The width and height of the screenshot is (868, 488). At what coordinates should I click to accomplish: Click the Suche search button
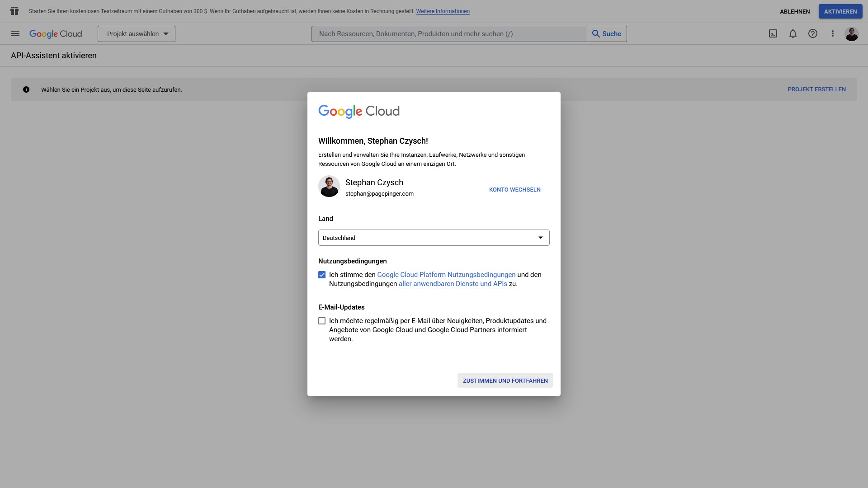(607, 34)
